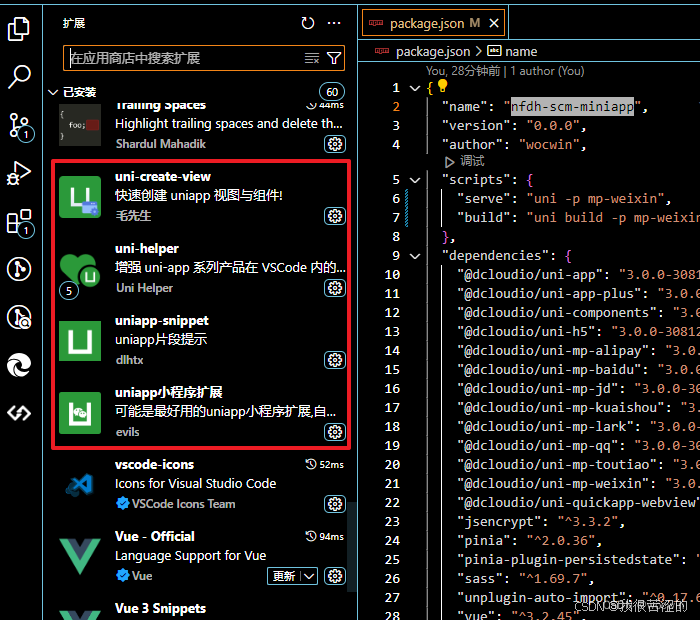Manage uniapp小程序扩展 extension gear

click(x=335, y=432)
